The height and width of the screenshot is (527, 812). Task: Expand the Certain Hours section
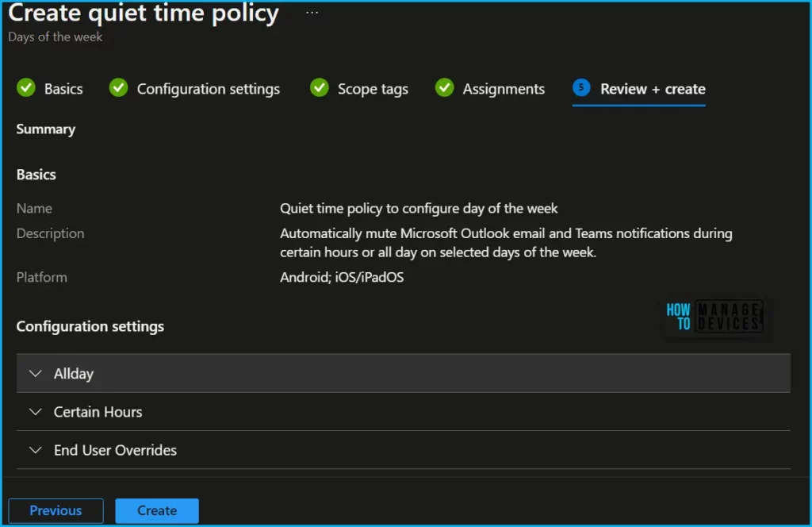[x=98, y=412]
